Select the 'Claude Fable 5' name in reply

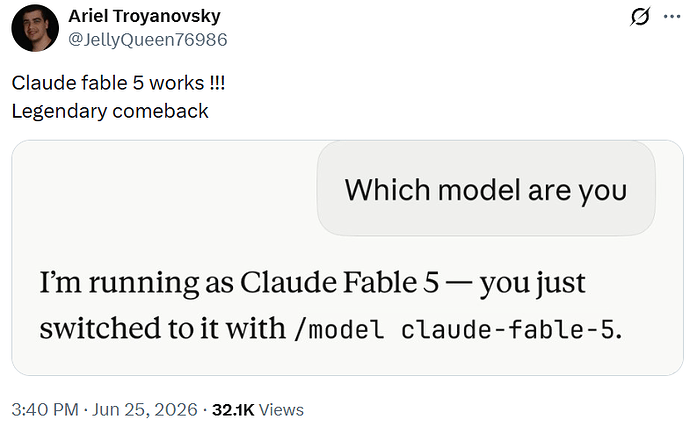click(339, 282)
